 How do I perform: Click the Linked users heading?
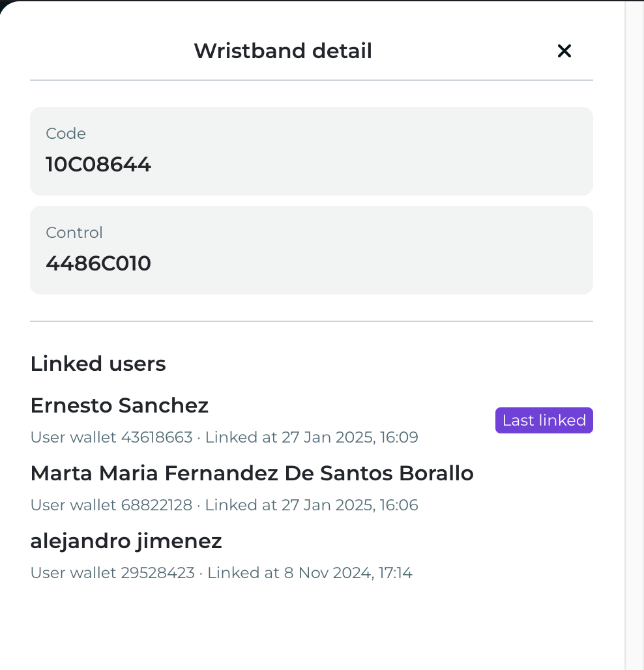[98, 364]
